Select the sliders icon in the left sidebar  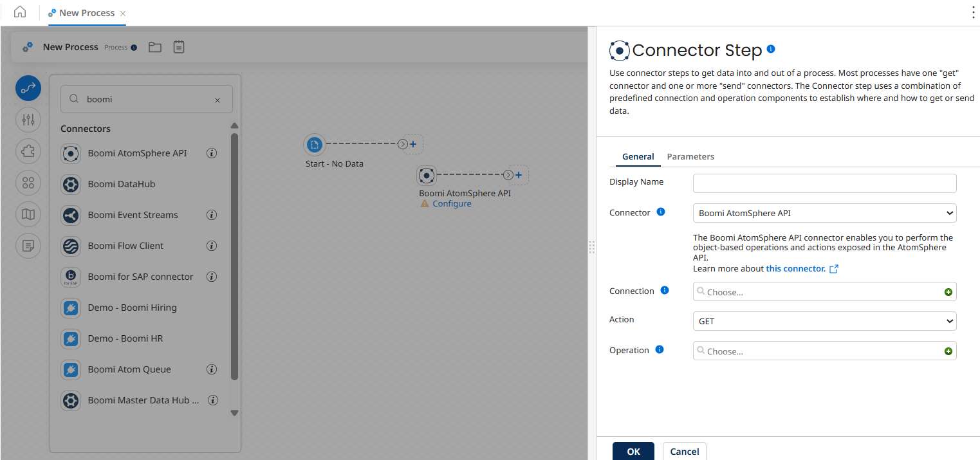[28, 120]
